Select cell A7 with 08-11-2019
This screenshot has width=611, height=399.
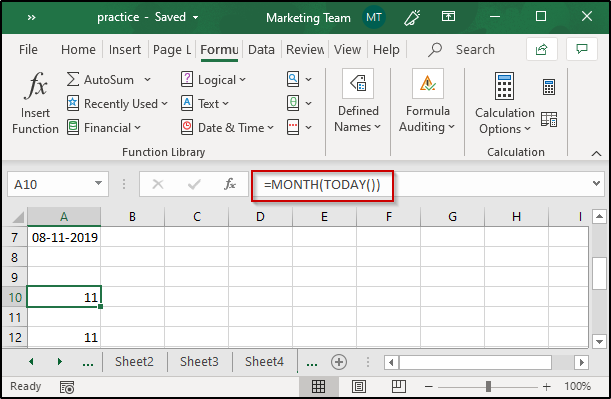[x=64, y=237]
